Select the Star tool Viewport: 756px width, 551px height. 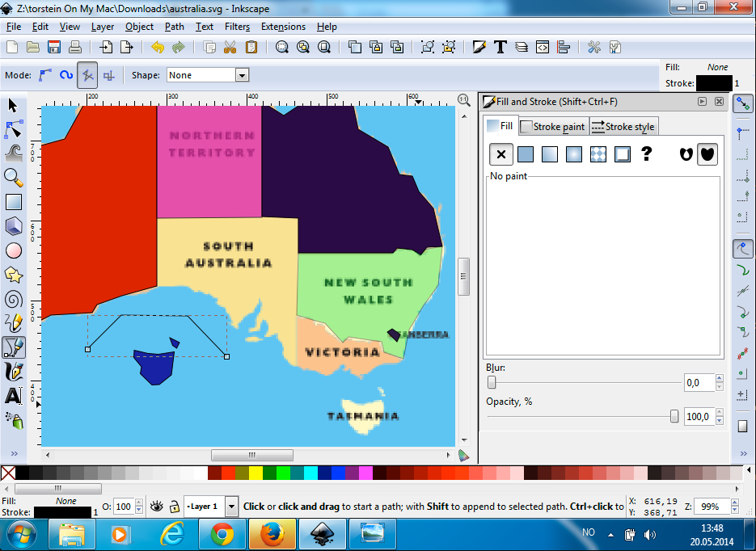[13, 275]
